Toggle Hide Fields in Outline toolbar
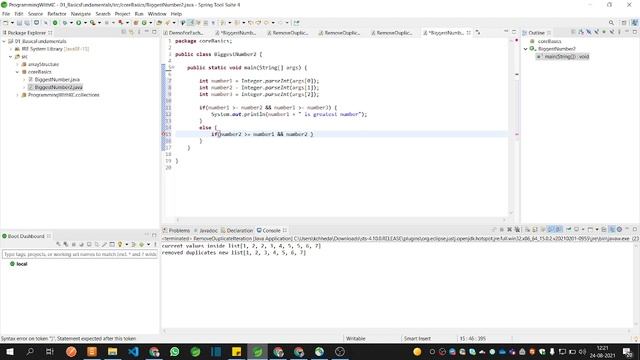The height and width of the screenshot is (360, 640). pos(589,32)
